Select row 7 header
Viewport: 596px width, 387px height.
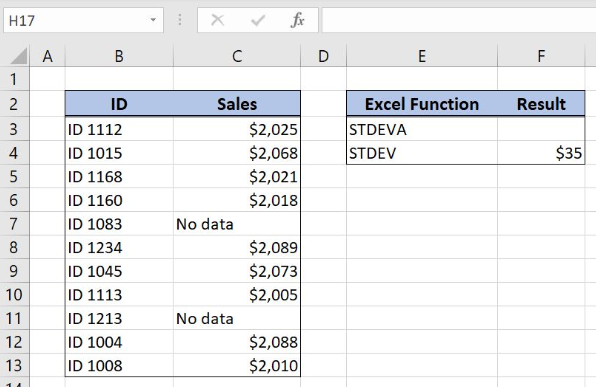(14, 224)
